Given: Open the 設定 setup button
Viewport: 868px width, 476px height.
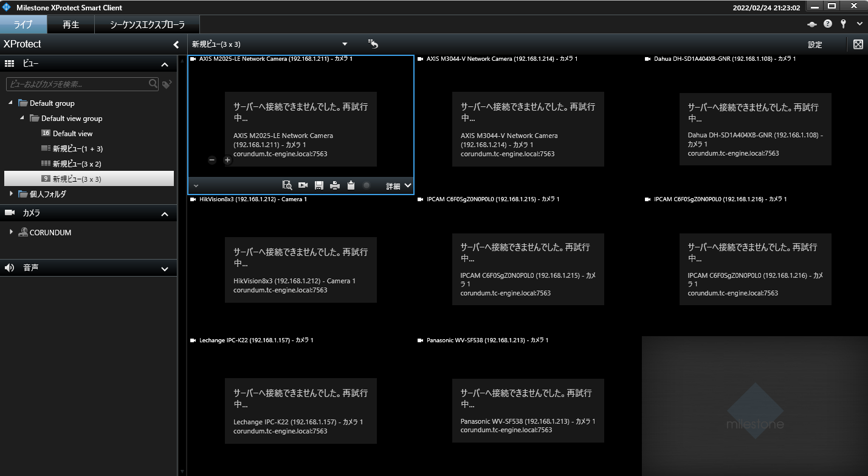Looking at the screenshot, I should tap(815, 44).
